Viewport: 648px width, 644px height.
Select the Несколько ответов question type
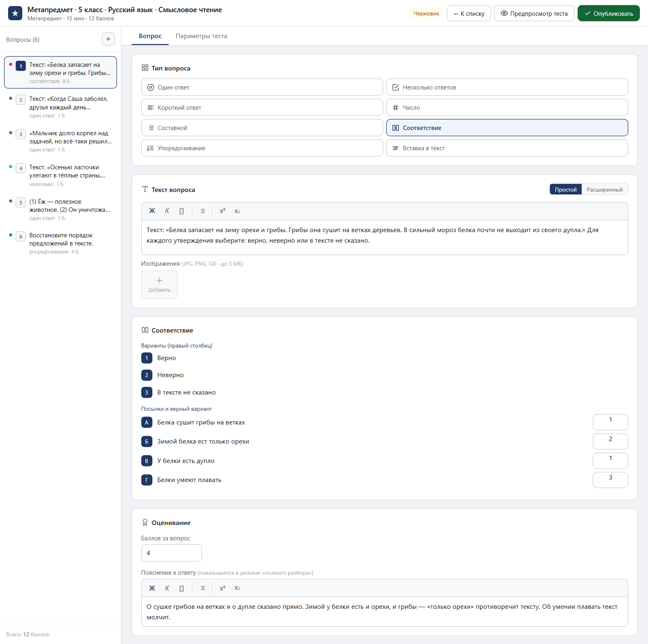click(x=507, y=87)
